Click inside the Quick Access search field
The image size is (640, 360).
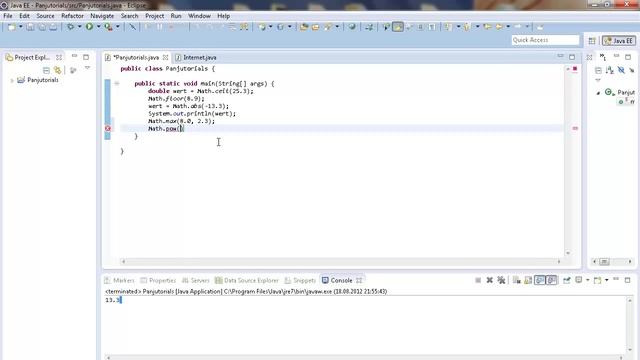545,40
